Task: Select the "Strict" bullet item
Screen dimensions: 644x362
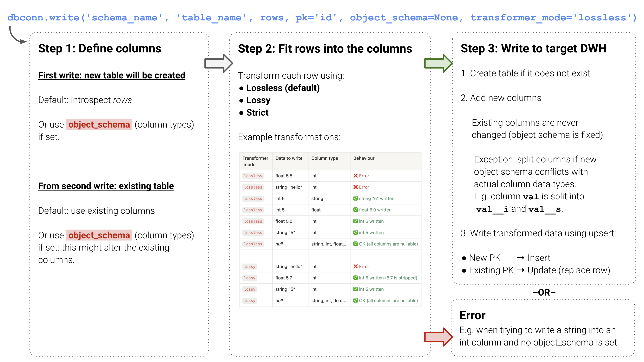Action: [254, 112]
